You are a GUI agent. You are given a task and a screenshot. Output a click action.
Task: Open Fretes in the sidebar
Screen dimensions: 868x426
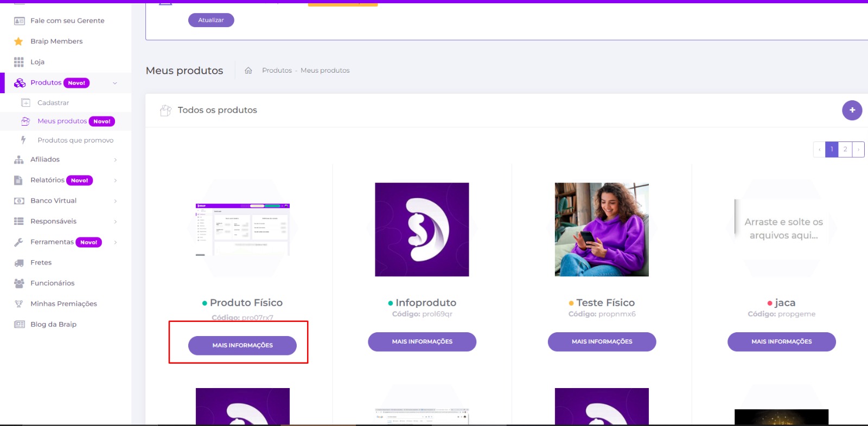[66, 263]
